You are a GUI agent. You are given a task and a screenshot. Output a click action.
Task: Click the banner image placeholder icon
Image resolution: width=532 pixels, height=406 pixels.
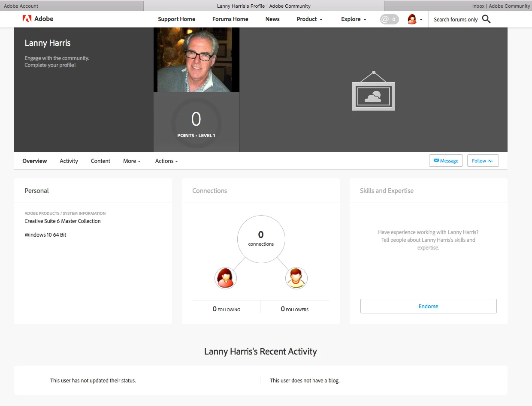pos(373,91)
